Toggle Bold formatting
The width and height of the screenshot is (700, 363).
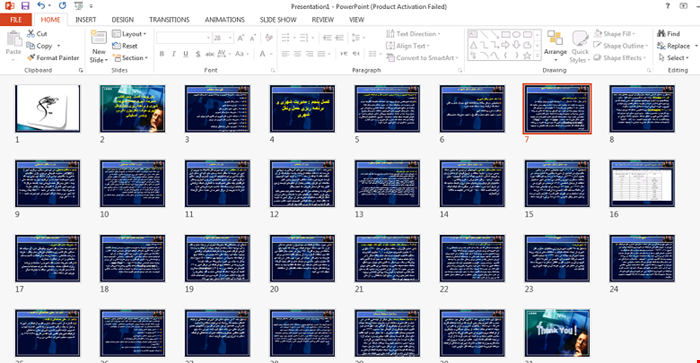[162, 54]
